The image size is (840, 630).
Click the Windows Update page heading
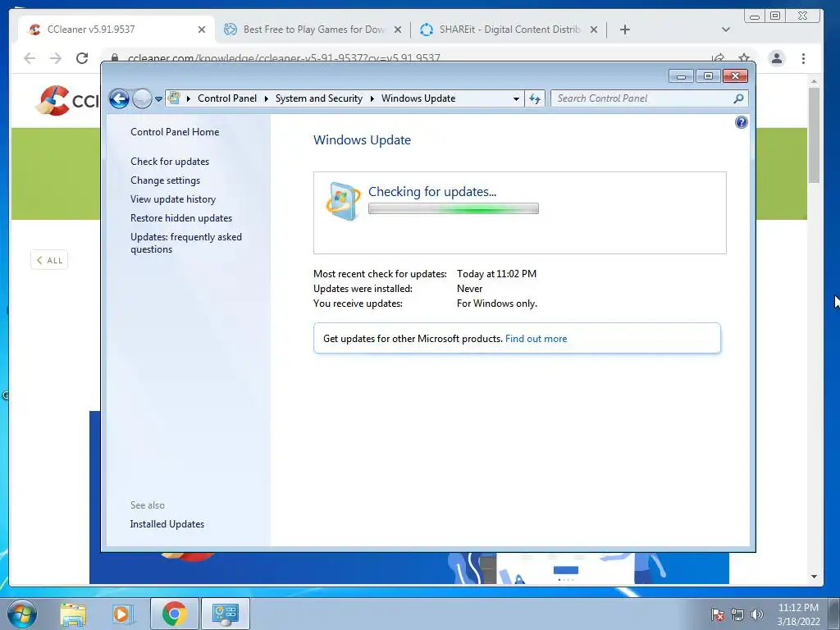(362, 140)
